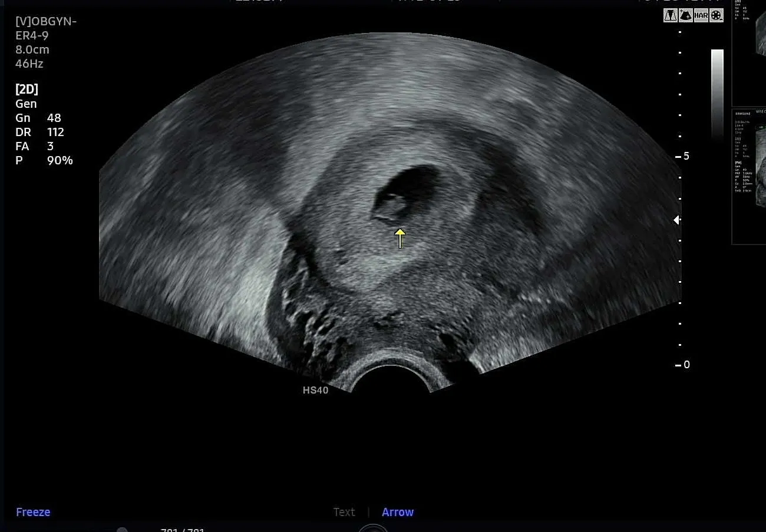Click the grayscale map bar
Screen dimensions: 766x532
point(717,94)
